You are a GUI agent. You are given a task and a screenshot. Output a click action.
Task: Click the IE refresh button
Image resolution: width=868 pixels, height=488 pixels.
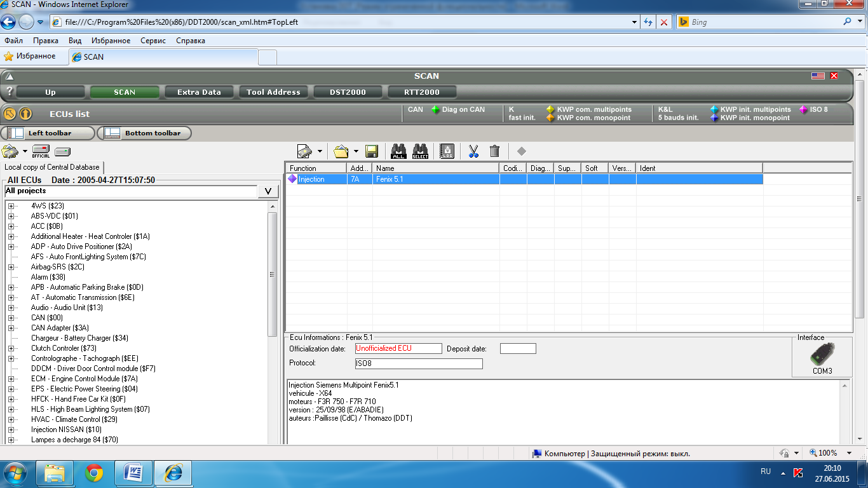coord(648,22)
